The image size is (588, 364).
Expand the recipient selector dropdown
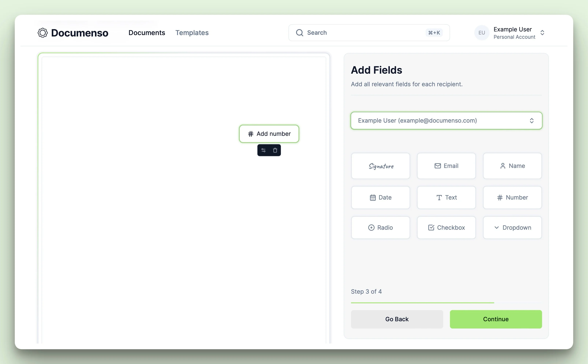[x=446, y=120]
